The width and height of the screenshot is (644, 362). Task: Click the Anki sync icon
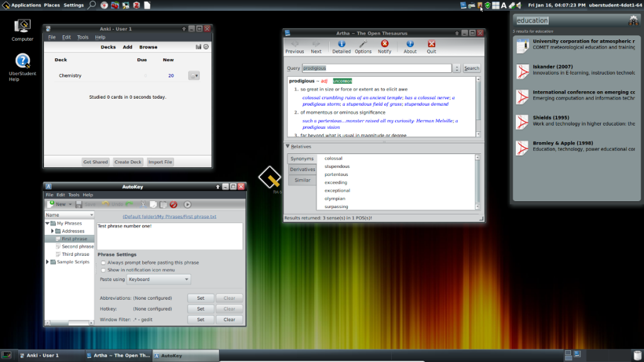[206, 47]
